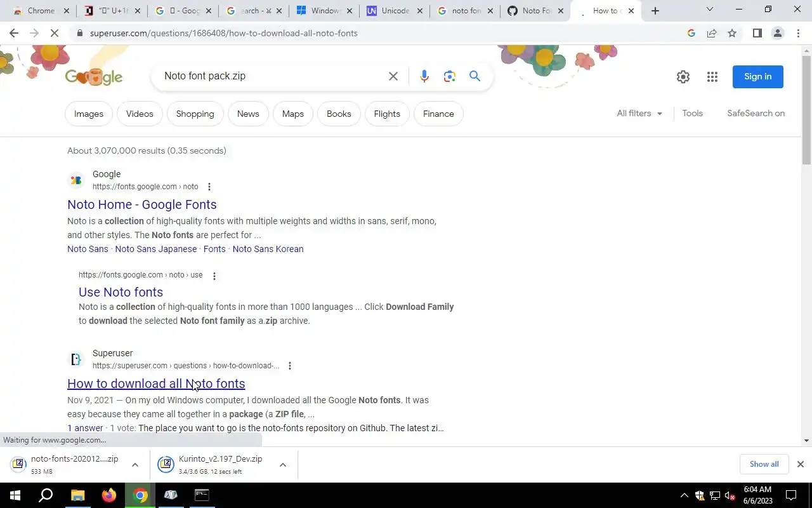Screen dimensions: 812x508
Task: Open Use Noto fonts result
Action: 121,292
